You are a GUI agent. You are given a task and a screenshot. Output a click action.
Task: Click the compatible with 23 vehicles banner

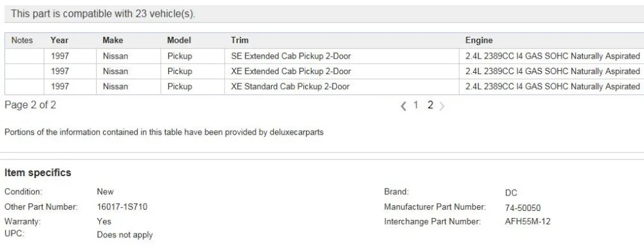coord(325,14)
